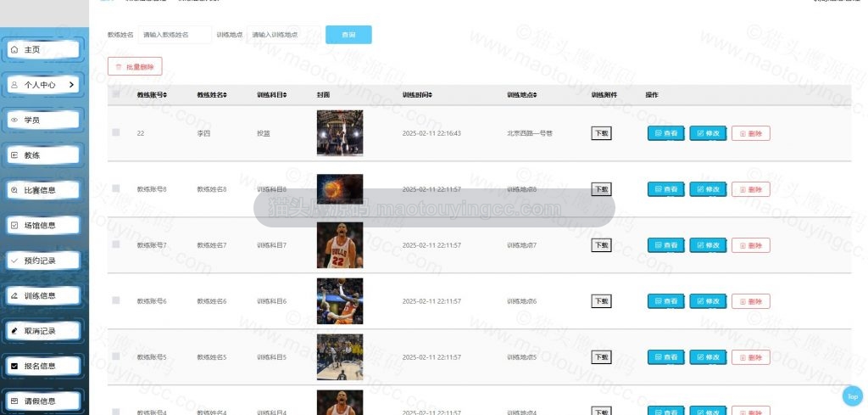The width and height of the screenshot is (868, 415).
Task: Click 查看 in the 李四 row
Action: [x=666, y=133]
